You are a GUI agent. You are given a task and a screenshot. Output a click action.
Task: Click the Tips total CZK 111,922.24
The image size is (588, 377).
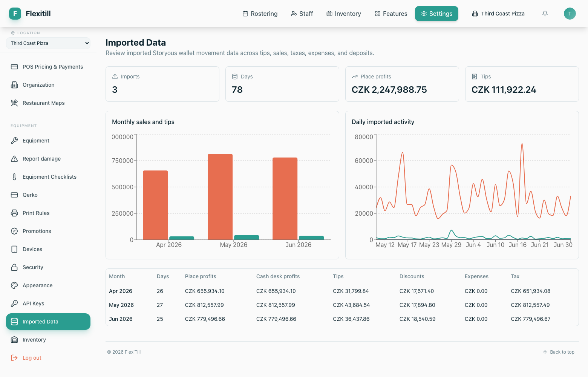click(x=504, y=90)
